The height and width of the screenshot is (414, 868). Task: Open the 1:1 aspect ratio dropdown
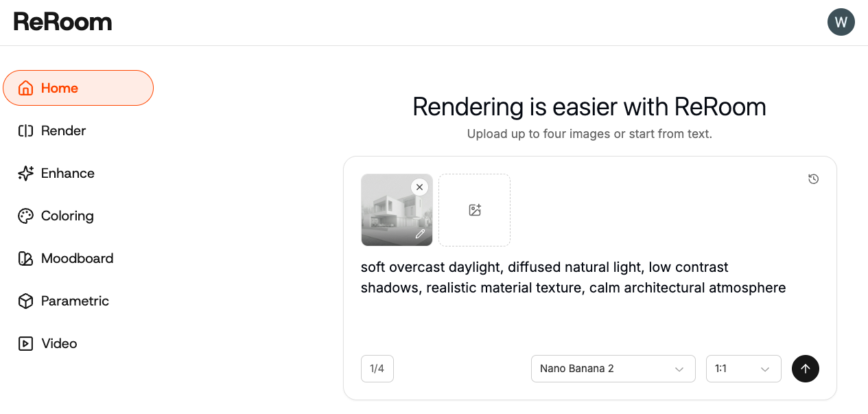[x=744, y=369]
